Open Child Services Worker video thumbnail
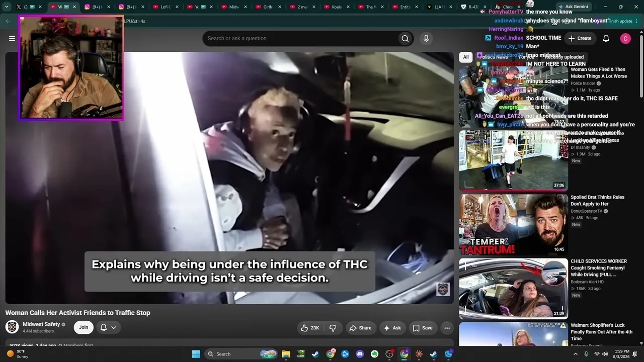The image size is (644, 362). [x=513, y=289]
